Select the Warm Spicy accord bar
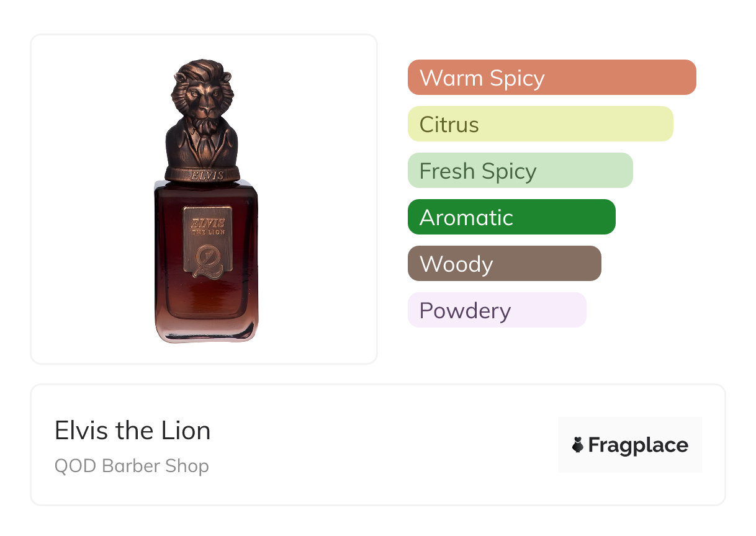 551,78
